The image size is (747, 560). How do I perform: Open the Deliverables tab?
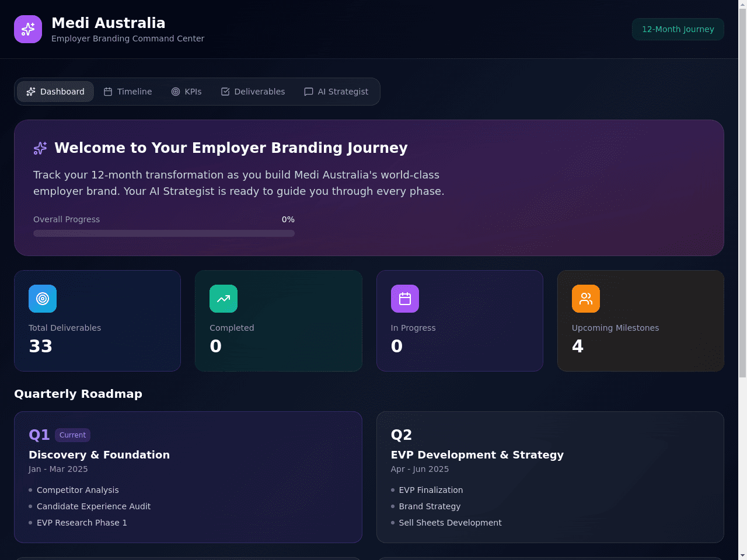click(x=253, y=92)
